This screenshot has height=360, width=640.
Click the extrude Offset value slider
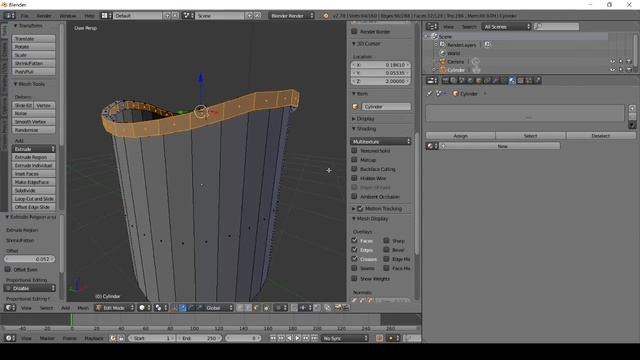(29, 259)
